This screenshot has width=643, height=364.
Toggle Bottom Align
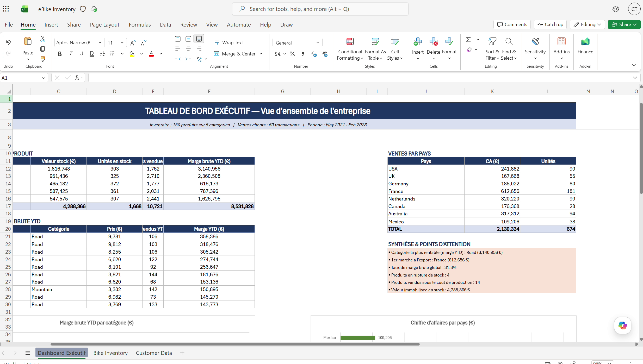(199, 39)
